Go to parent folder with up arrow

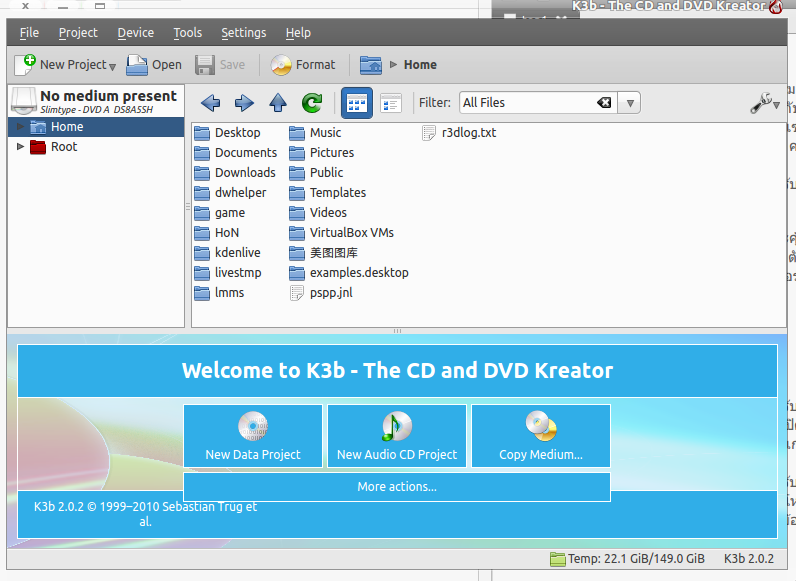coord(278,103)
